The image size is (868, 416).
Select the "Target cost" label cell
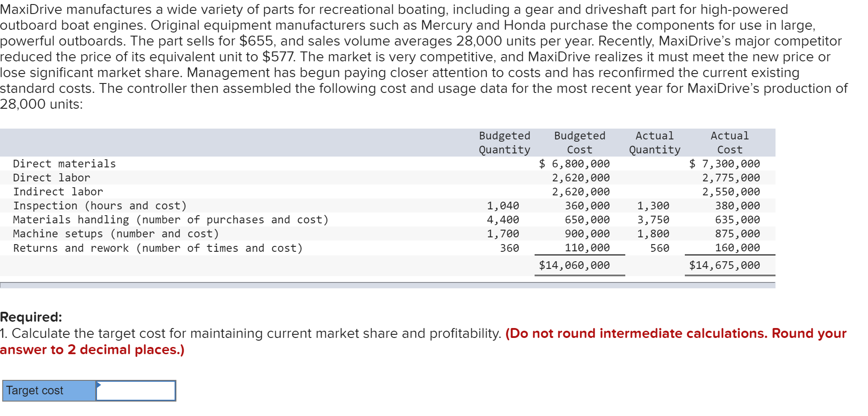[x=49, y=391]
